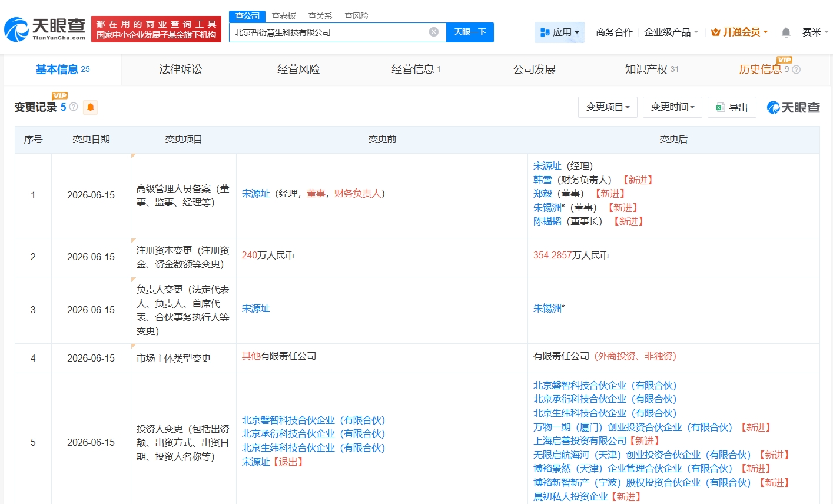The image size is (833, 504).
Task: Open 宋源址【退出】 link in row 5
Action: click(x=256, y=462)
